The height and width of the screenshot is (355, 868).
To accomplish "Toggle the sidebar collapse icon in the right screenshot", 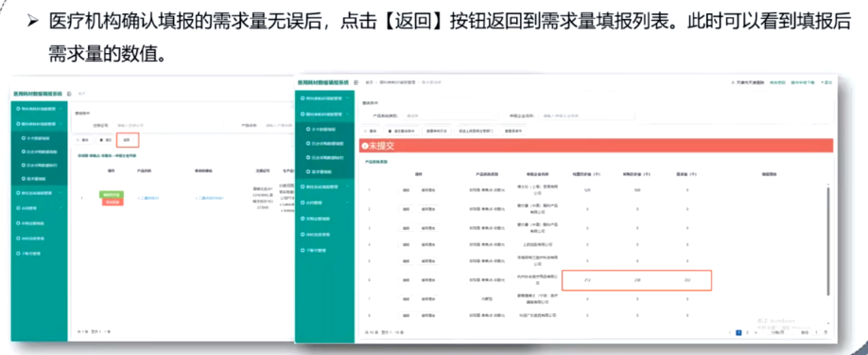I will point(356,82).
